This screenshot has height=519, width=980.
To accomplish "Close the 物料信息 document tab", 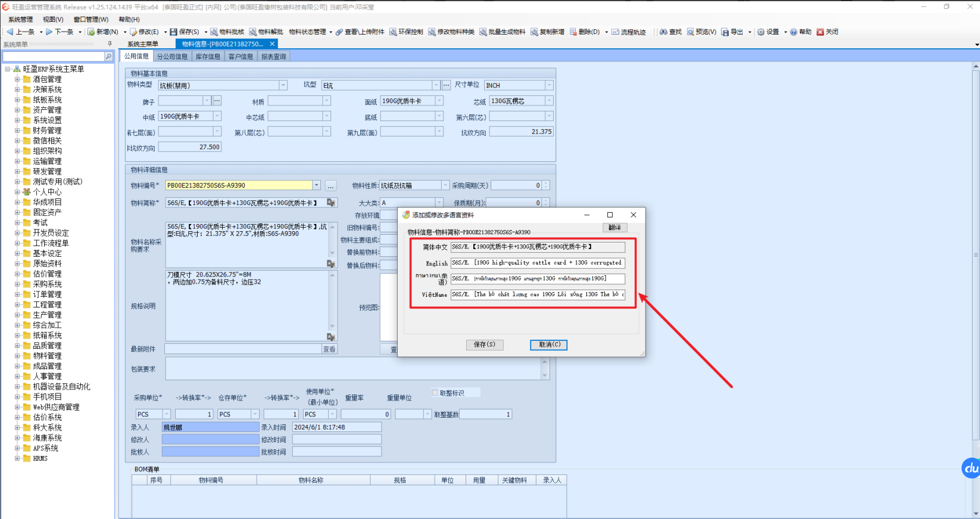I will click(x=272, y=43).
